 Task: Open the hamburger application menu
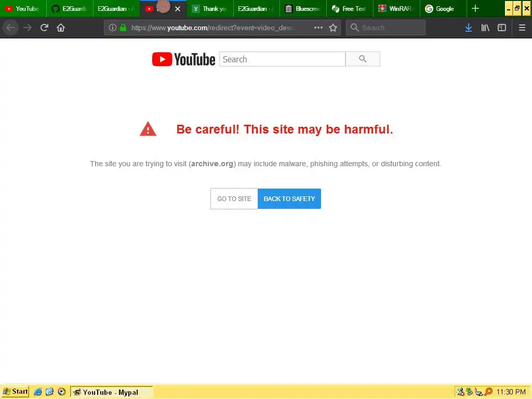[522, 28]
